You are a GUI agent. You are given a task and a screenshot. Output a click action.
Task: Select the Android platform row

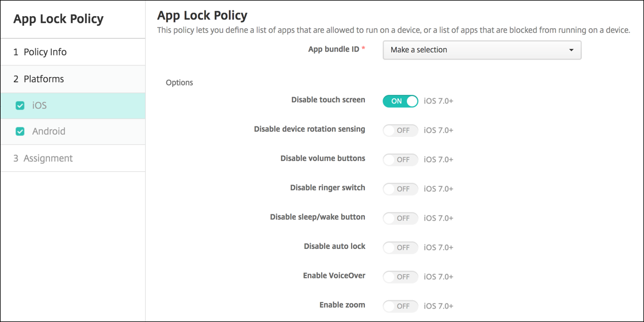[49, 132]
